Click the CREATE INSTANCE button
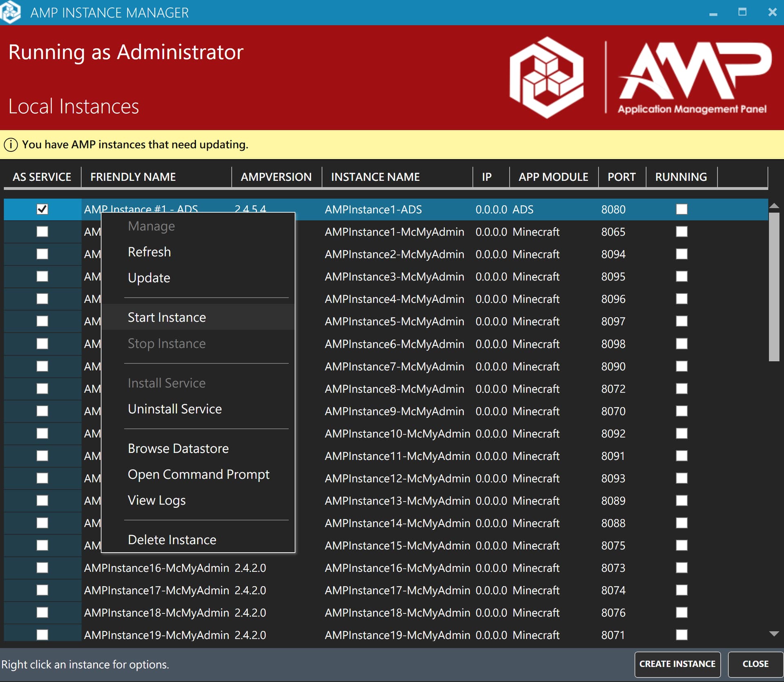The width and height of the screenshot is (784, 682). pyautogui.click(x=677, y=664)
